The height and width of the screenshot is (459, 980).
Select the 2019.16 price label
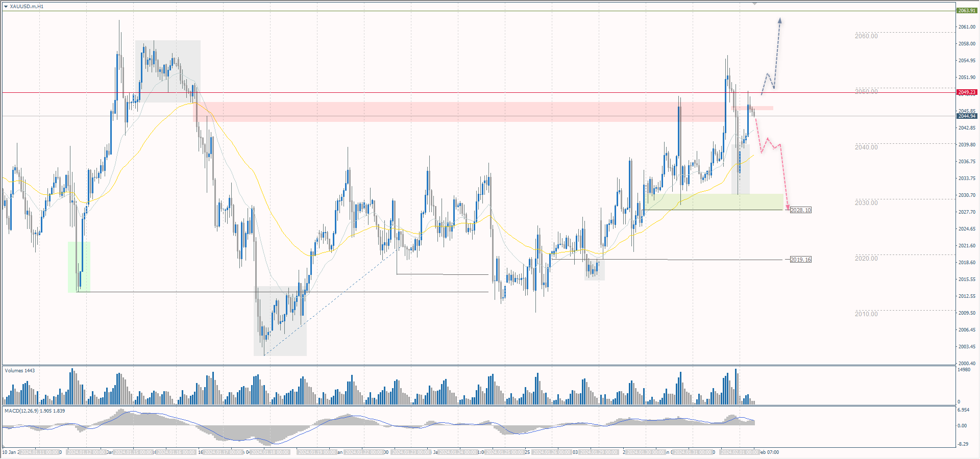[800, 260]
